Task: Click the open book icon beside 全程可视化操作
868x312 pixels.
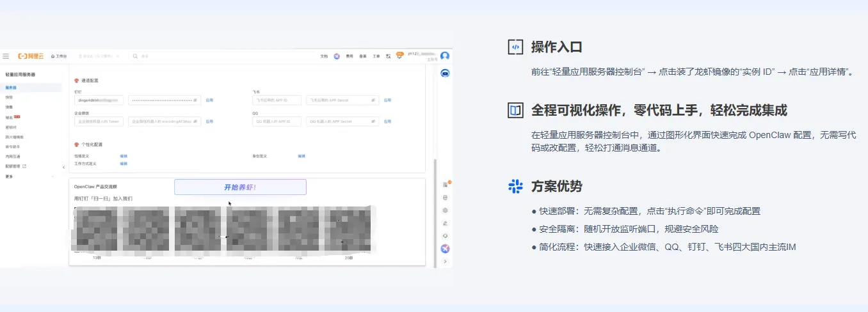Action: pos(515,110)
